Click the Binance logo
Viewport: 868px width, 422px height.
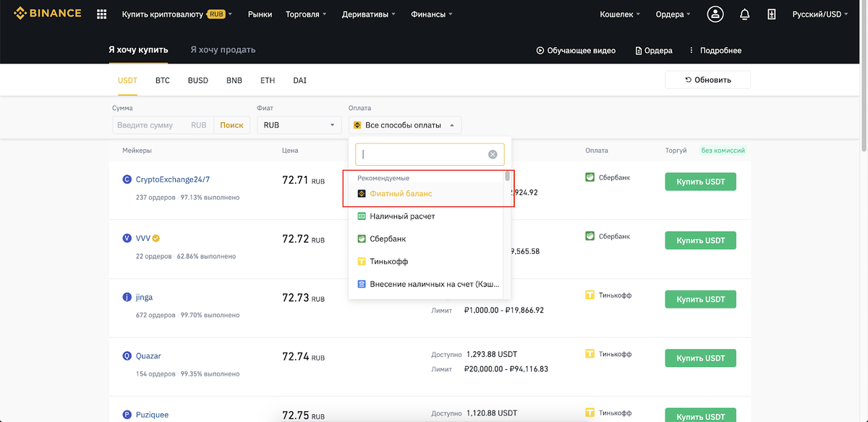pos(48,14)
